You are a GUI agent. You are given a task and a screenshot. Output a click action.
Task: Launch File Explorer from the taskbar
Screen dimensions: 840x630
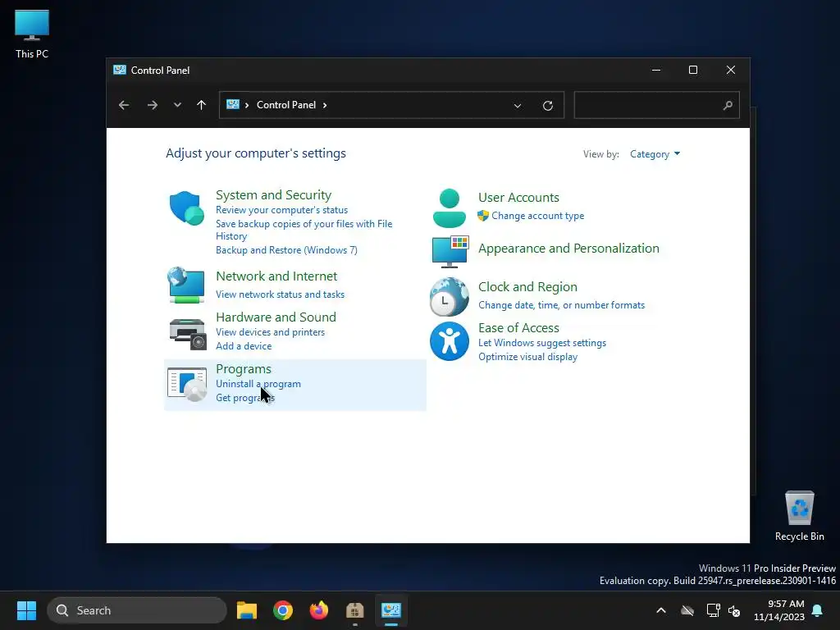coord(247,610)
